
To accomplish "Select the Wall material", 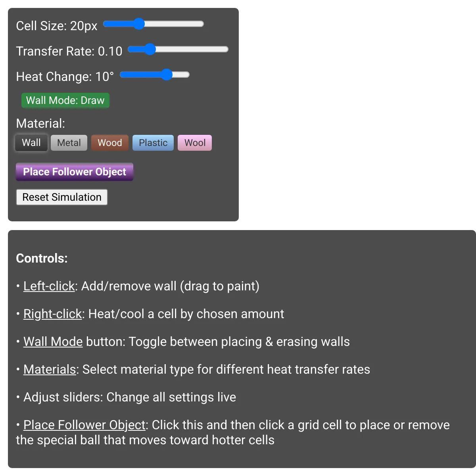I will pos(31,143).
